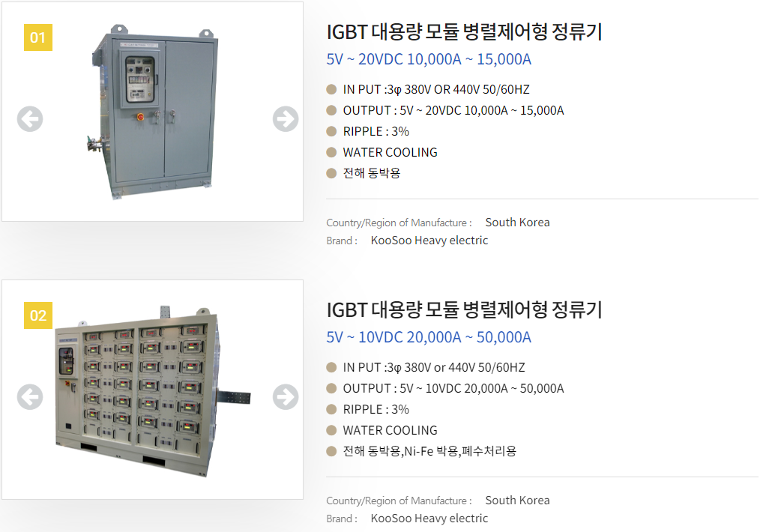760x532 pixels.
Task: Click the yellow 01 number badge
Action: pyautogui.click(x=37, y=37)
